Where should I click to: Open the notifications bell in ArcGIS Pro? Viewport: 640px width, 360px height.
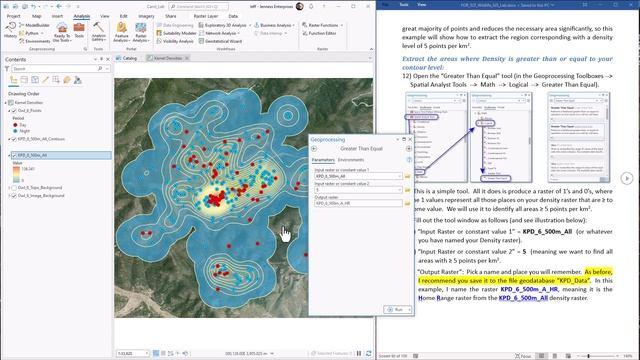pos(311,6)
